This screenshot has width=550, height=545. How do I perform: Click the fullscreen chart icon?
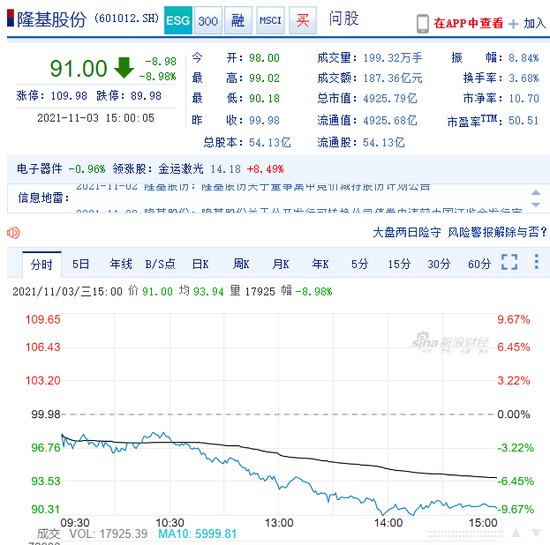coord(509,262)
